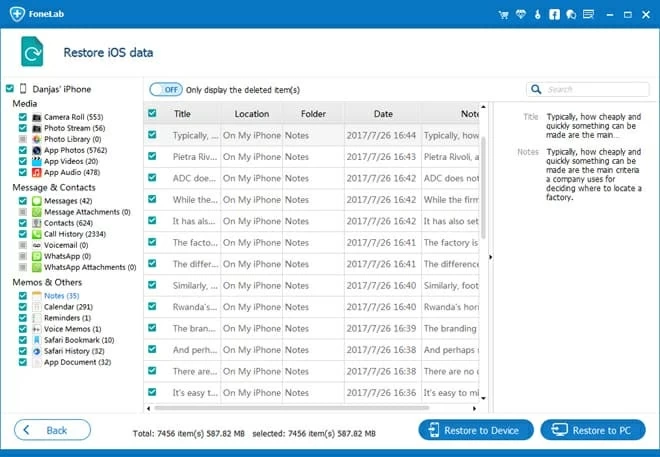Sort by the Date column header

pyautogui.click(x=383, y=114)
